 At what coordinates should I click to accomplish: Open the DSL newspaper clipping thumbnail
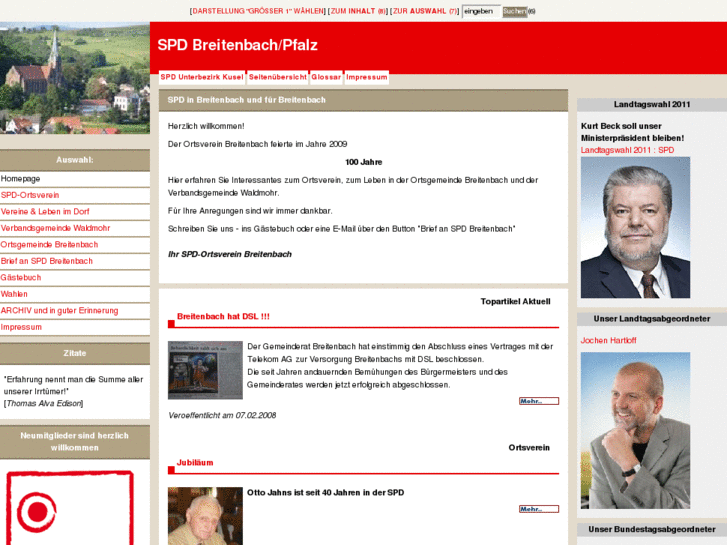pos(205,370)
